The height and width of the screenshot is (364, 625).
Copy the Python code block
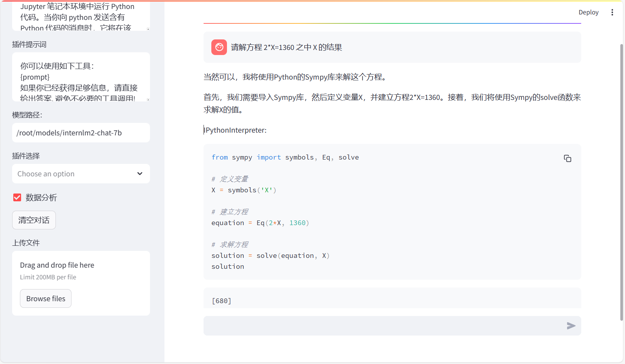click(x=567, y=158)
